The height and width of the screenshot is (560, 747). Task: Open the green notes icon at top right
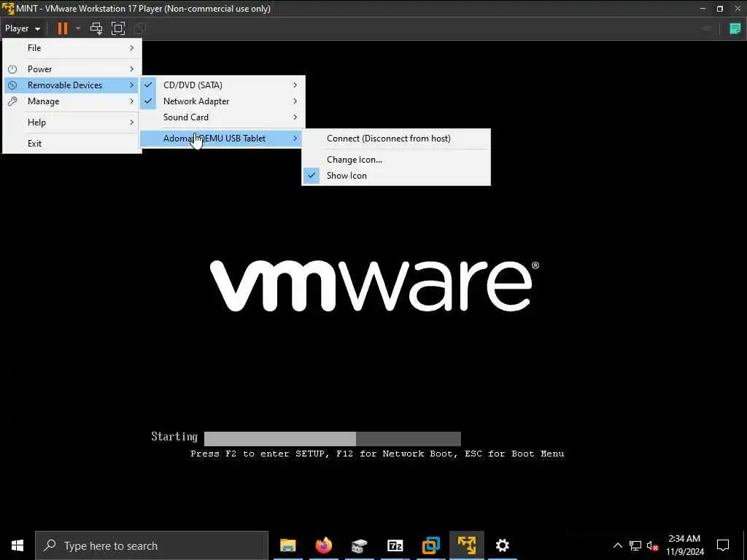(735, 28)
